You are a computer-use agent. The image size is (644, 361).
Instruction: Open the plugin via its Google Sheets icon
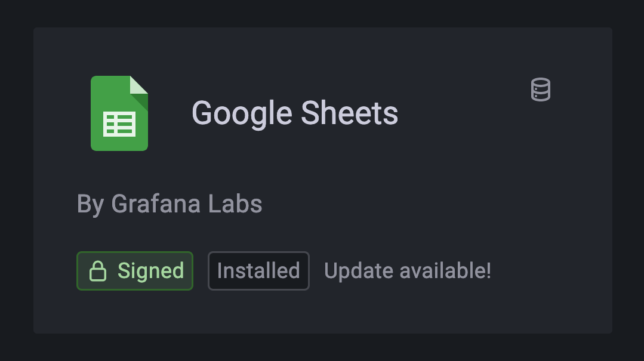(x=119, y=113)
